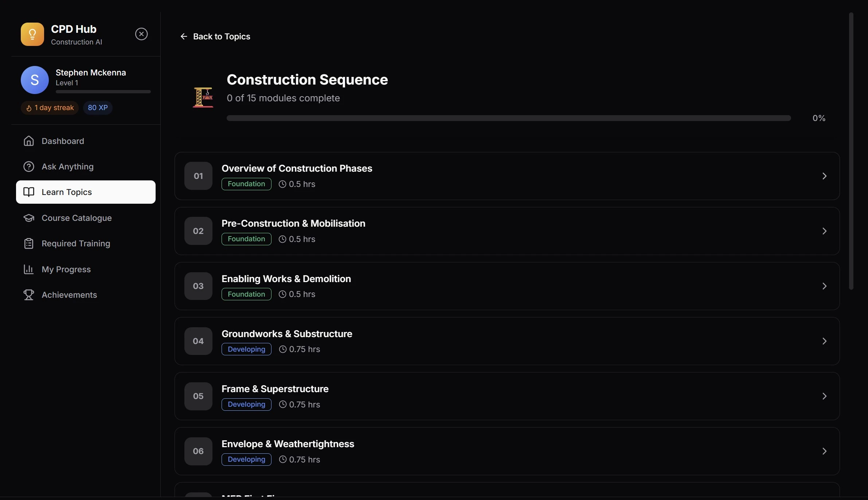868x500 pixels.
Task: Click the Achievements trophy icon
Action: pyautogui.click(x=29, y=295)
